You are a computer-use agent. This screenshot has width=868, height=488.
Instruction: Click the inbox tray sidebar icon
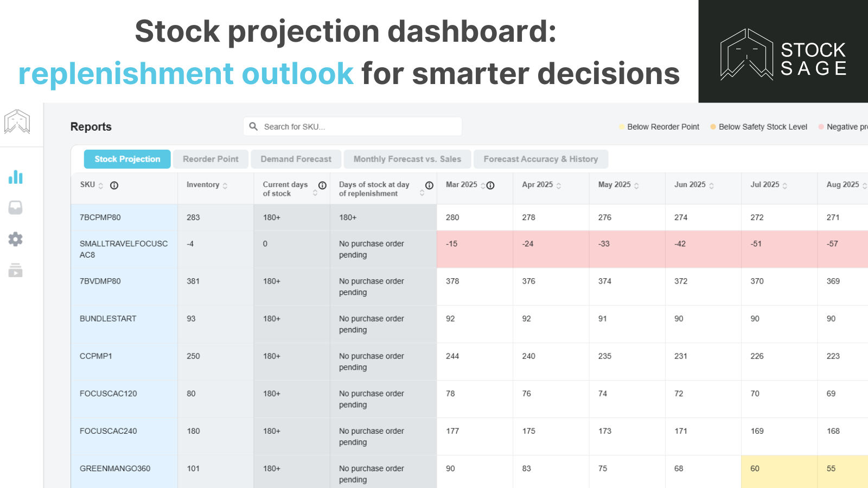[16, 208]
